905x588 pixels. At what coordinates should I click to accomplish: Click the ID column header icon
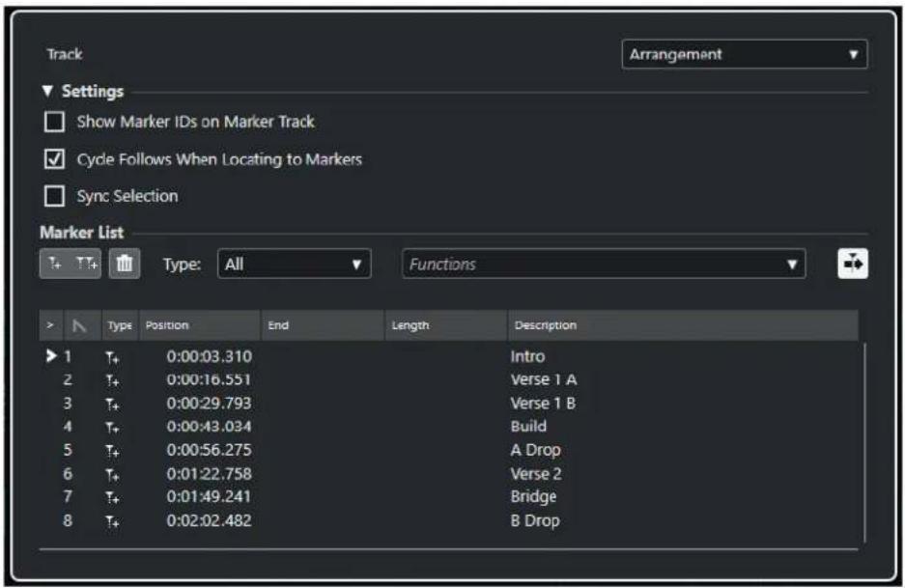pos(79,326)
